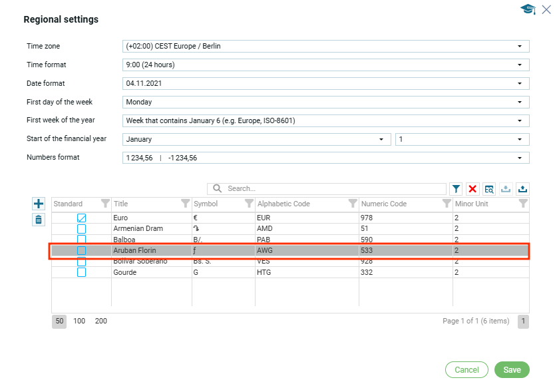555x392 pixels.
Task: Click the download icon above the table
Action: click(x=506, y=189)
